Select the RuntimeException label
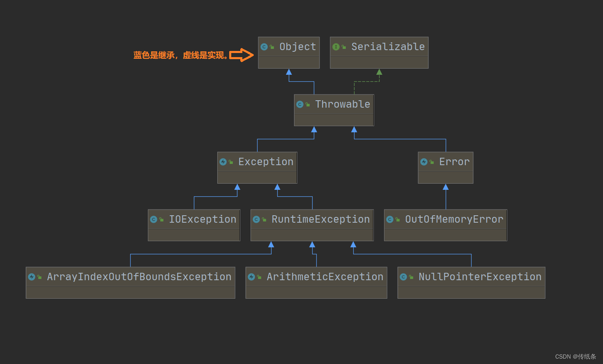The image size is (603, 364). [x=321, y=219]
